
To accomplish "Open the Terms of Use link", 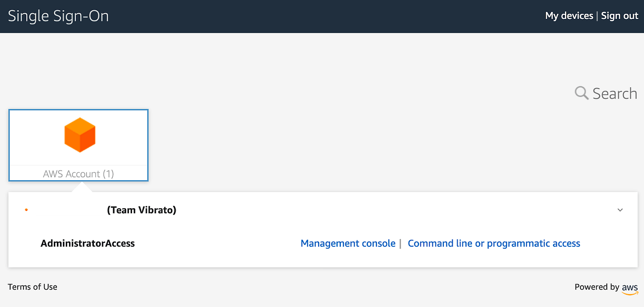I will click(33, 287).
